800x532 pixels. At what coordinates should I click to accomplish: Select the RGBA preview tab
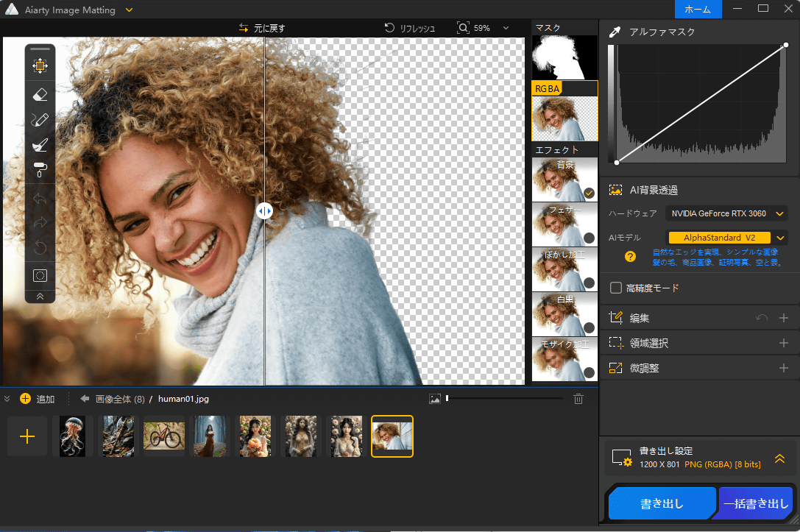pos(564,111)
